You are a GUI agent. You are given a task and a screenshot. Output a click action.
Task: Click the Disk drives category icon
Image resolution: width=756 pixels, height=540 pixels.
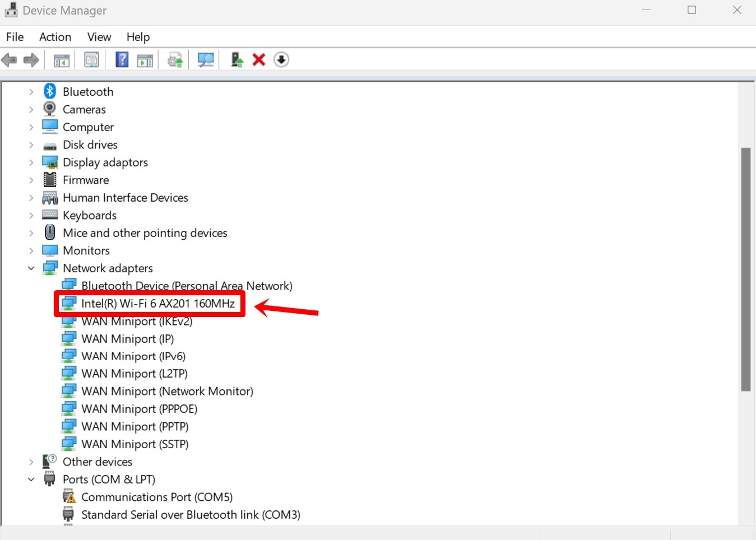click(50, 145)
